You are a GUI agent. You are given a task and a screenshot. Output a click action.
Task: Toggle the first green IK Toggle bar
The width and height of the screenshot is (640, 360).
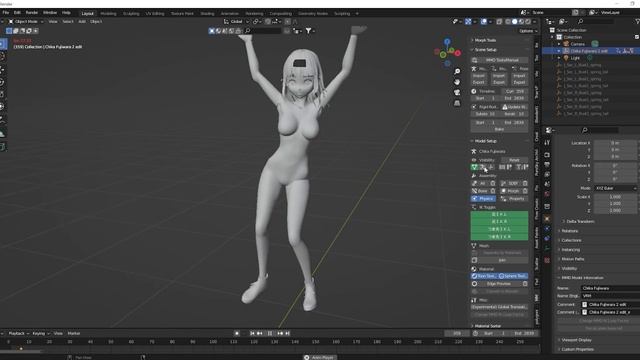tap(499, 214)
